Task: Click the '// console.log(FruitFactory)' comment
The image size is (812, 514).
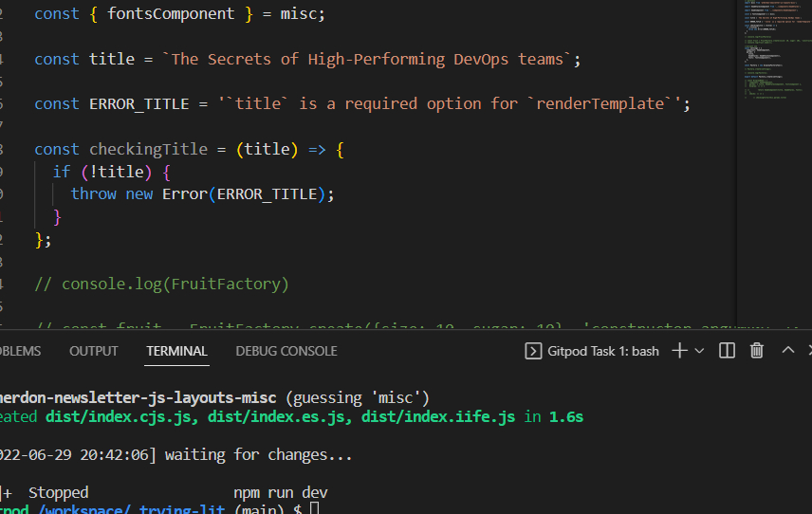Action: (161, 285)
